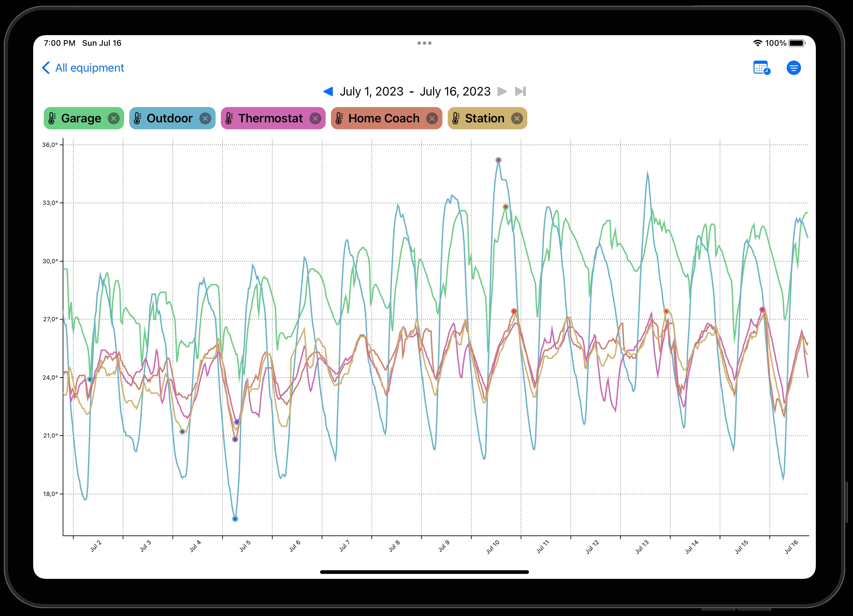
Task: Remove the Thermostat sensor chip
Action: pos(315,118)
